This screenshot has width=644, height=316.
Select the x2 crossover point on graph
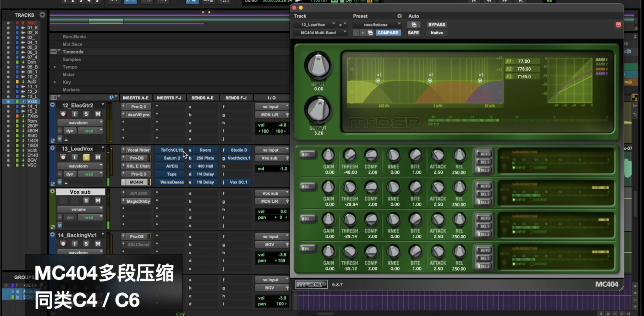pyautogui.click(x=430, y=81)
